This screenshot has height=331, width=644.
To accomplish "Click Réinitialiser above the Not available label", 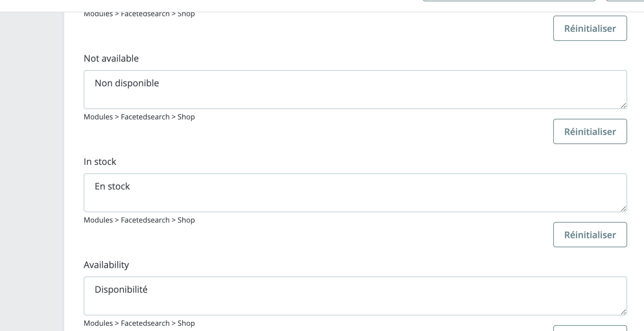I will pyautogui.click(x=590, y=29).
